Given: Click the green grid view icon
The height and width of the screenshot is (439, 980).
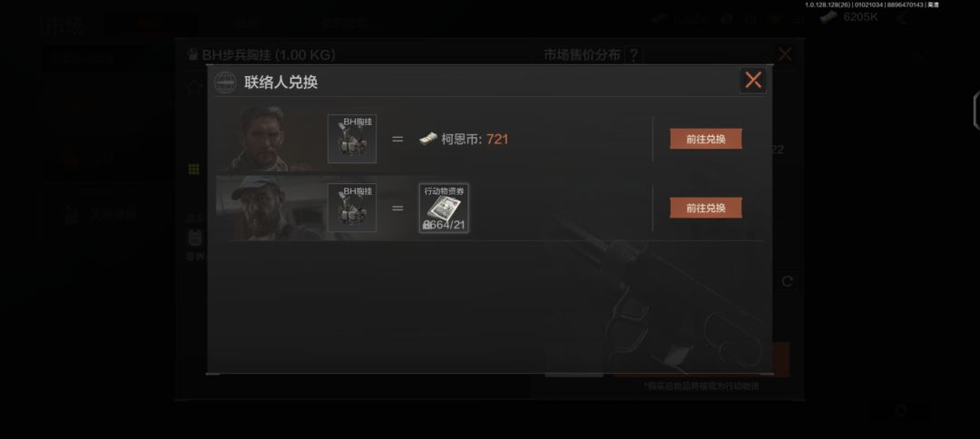Looking at the screenshot, I should tap(194, 170).
